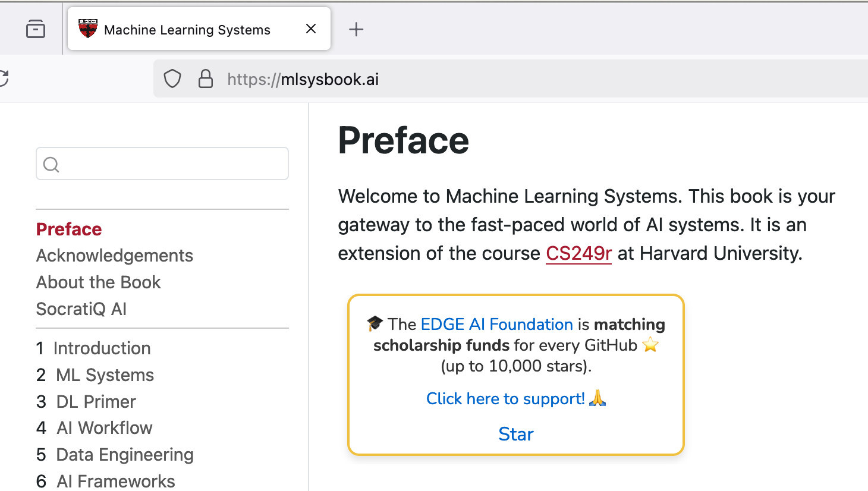Open chapter 1 Introduction

(102, 348)
